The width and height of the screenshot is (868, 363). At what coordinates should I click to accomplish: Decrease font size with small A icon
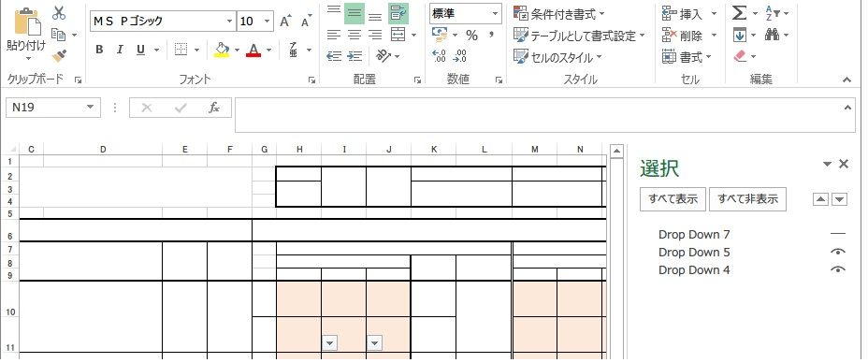(306, 22)
